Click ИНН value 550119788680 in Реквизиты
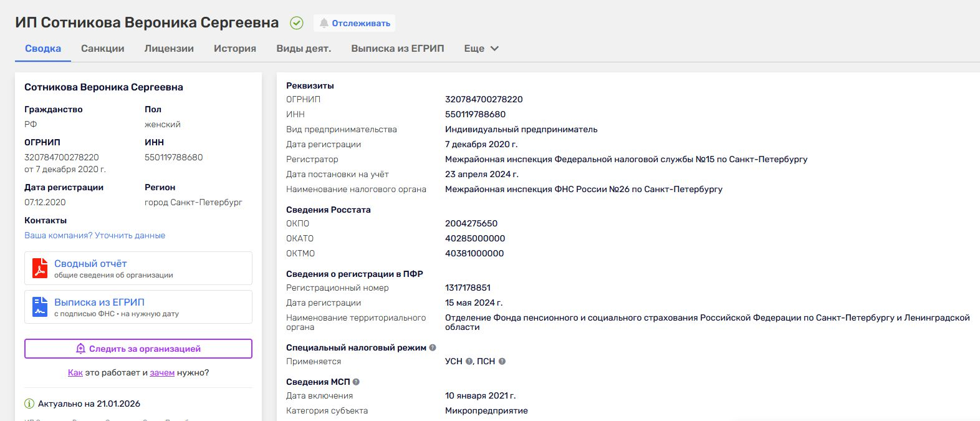The height and width of the screenshot is (421, 980). click(475, 114)
